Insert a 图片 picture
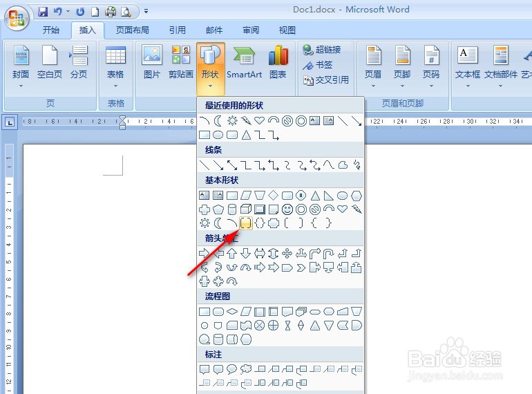 (152, 62)
